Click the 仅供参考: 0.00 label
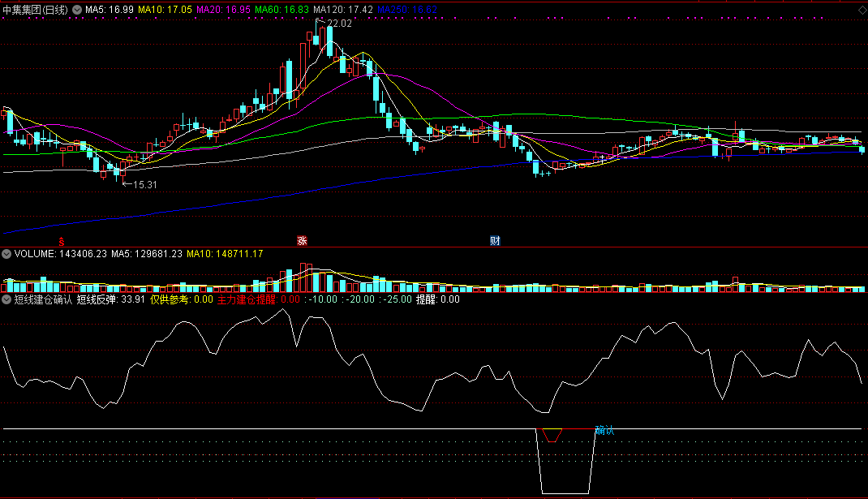 (x=182, y=299)
